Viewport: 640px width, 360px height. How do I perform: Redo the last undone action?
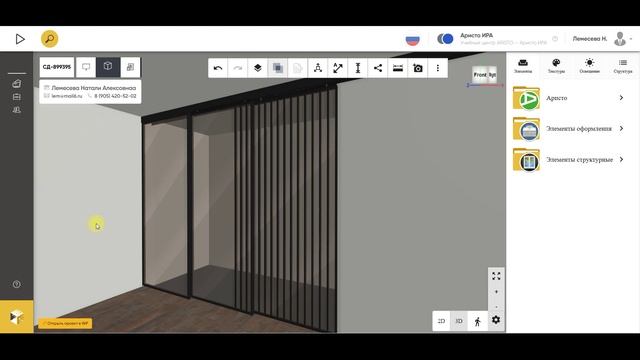click(238, 68)
